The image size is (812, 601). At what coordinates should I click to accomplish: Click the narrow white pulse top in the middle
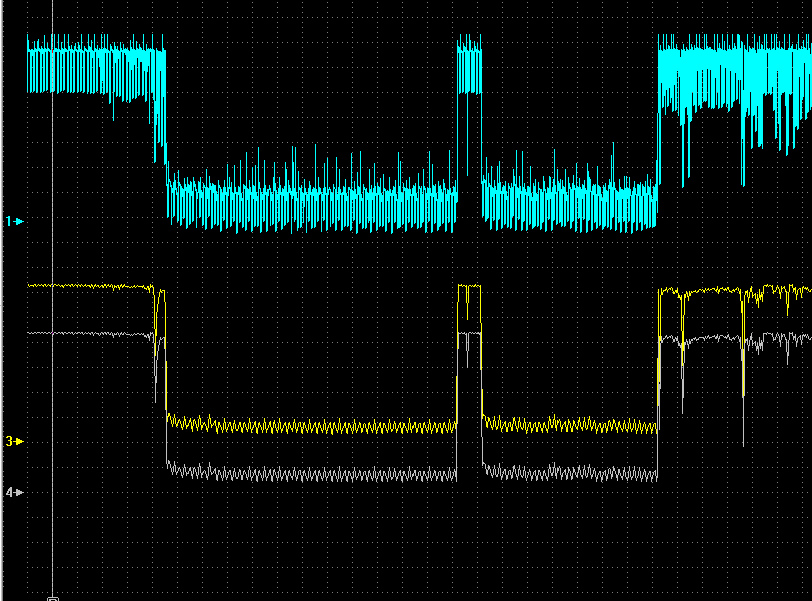point(469,334)
